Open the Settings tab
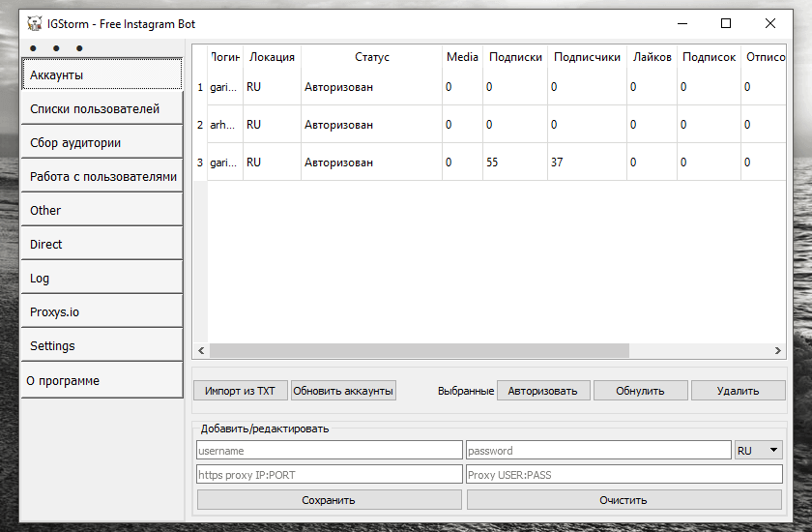The width and height of the screenshot is (812, 532). (102, 345)
